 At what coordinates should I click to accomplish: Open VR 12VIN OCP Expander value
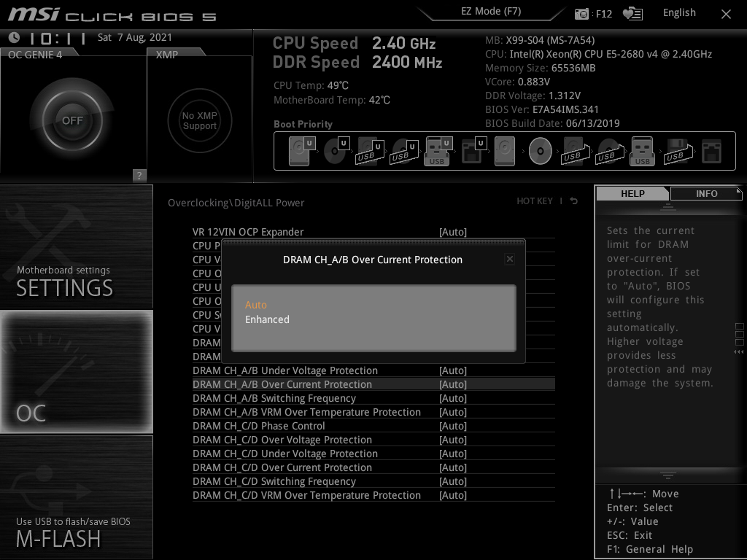[452, 232]
